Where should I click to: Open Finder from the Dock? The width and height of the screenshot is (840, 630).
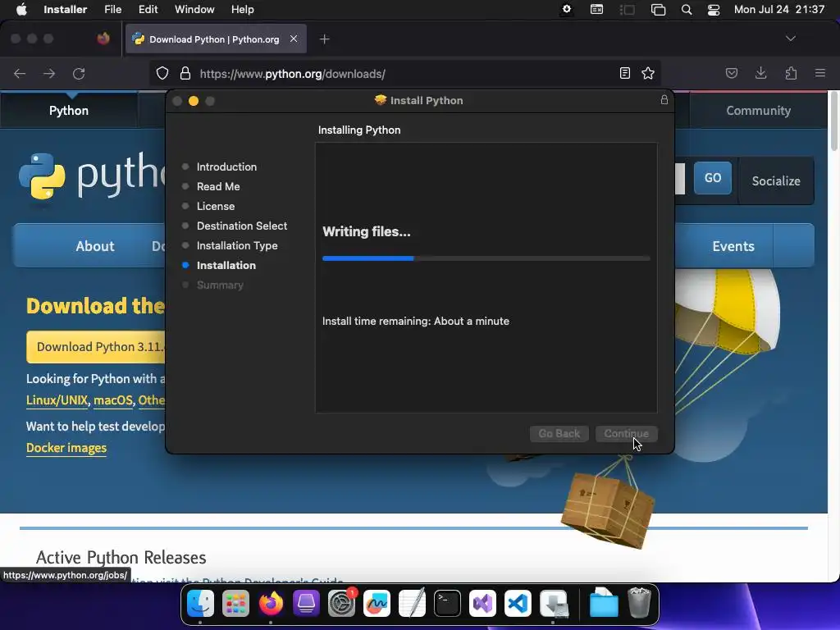click(x=200, y=603)
